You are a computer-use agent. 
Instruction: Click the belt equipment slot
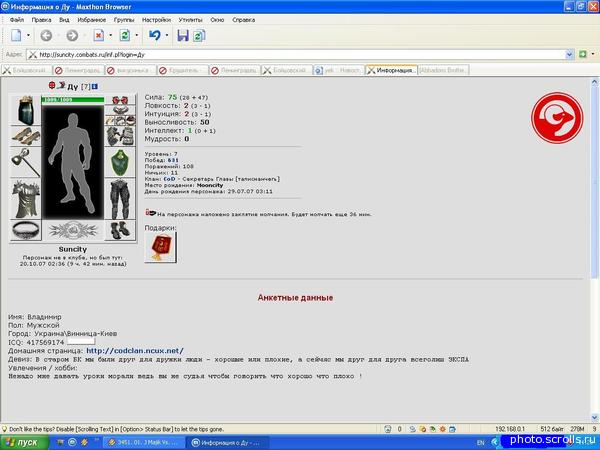point(25,230)
